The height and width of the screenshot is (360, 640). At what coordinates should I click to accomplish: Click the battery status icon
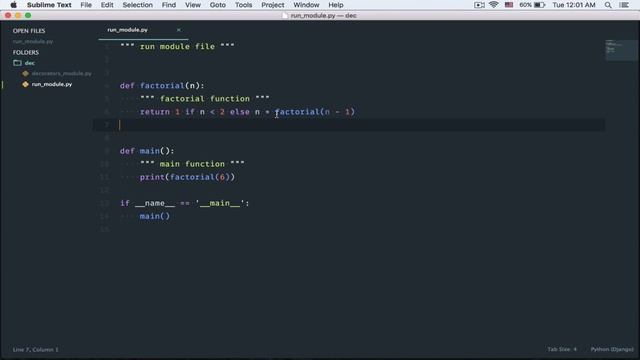click(x=540, y=5)
